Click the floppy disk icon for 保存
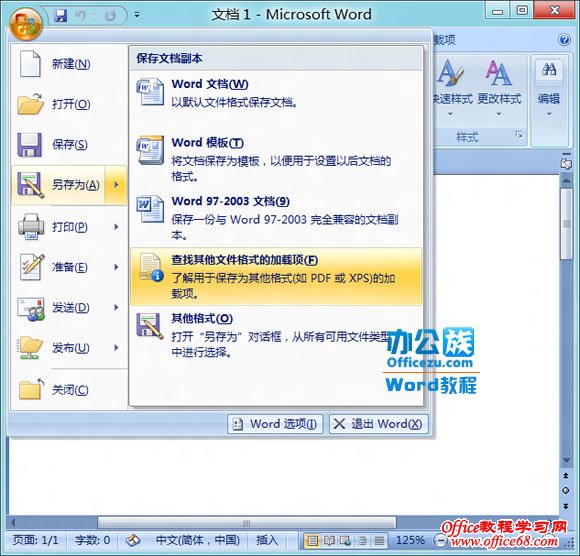Viewport: 580px width, 556px height. coord(30,145)
